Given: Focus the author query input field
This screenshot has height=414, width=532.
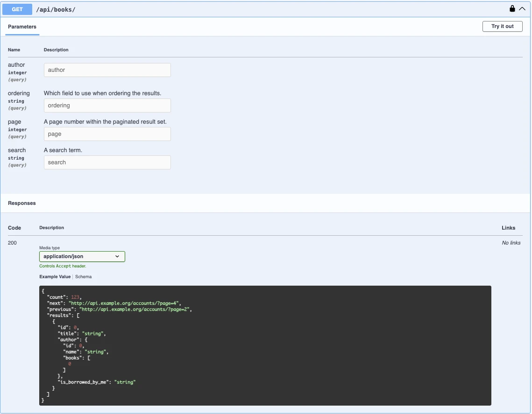Looking at the screenshot, I should coord(107,70).
